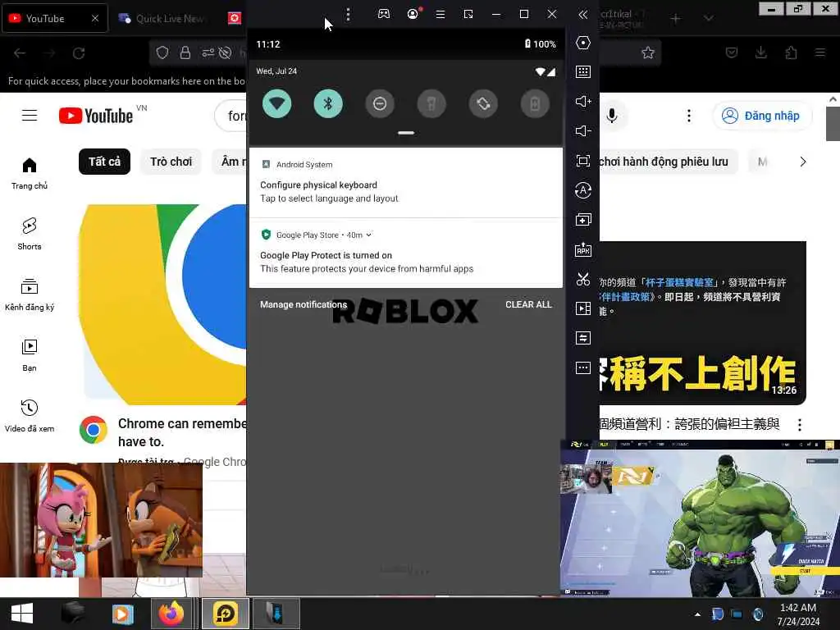Screen dimensions: 840x630
Task: Open the Configure physical keyboard notification
Action: [x=406, y=183]
